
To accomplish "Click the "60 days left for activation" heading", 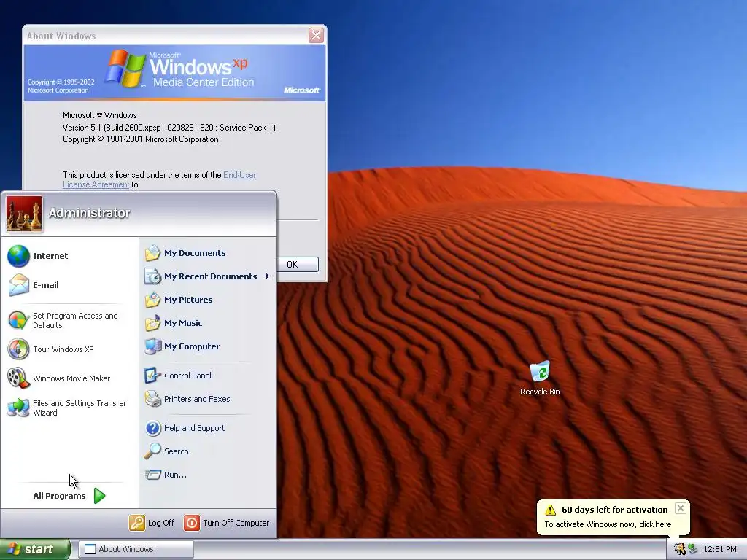I will [614, 510].
